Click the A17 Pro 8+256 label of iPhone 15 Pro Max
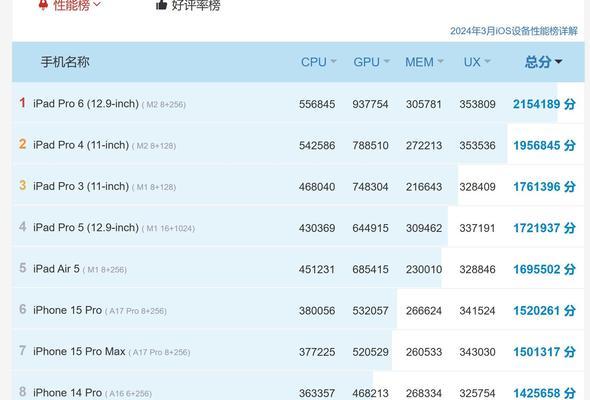The image size is (590, 400). (160, 353)
